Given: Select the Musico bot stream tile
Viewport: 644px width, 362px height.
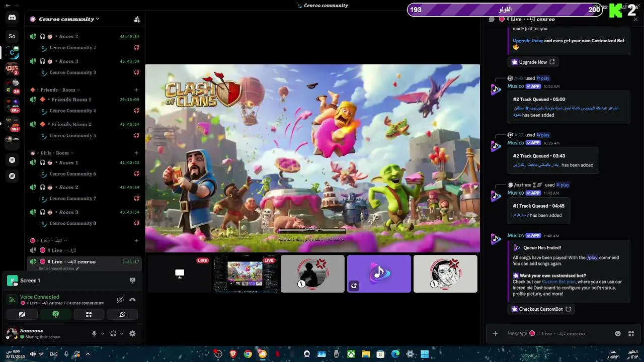Looking at the screenshot, I should (379, 274).
